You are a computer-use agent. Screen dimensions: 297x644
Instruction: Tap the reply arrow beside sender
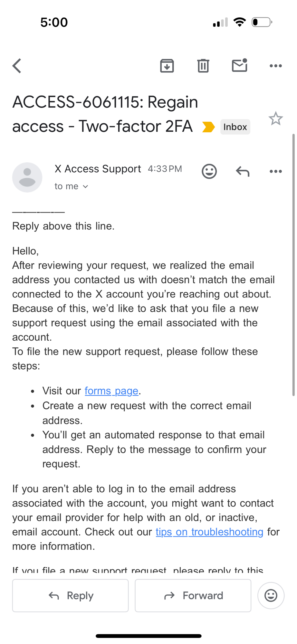point(243,171)
